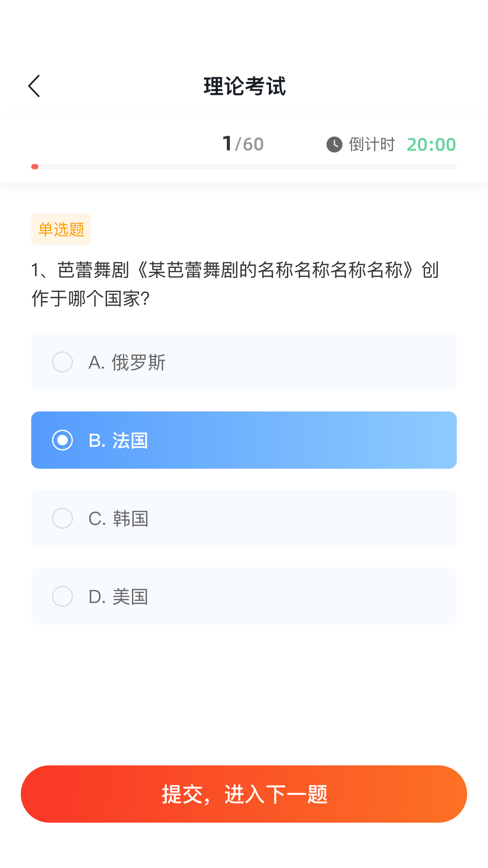Select the radio circle for 俄罗斯
The height and width of the screenshot is (868, 488).
[62, 362]
